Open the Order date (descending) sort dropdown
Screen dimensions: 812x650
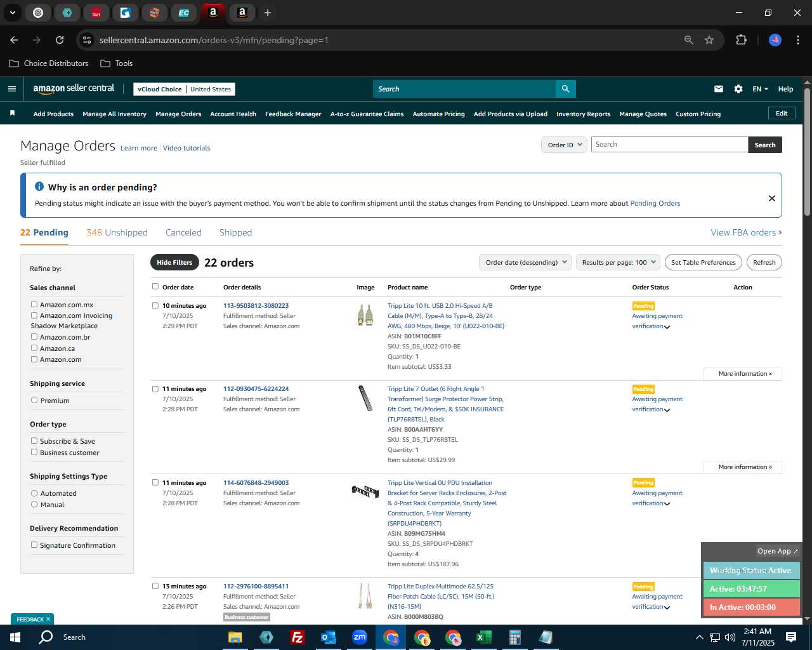[525, 262]
